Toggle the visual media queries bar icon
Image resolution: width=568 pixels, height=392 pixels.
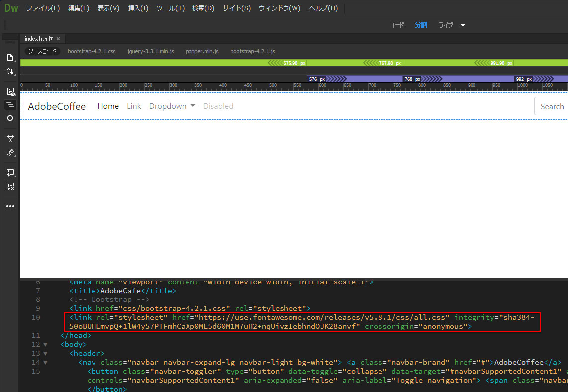click(x=10, y=105)
